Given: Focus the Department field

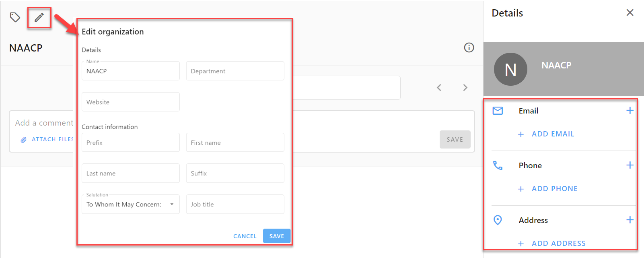Looking at the screenshot, I should 235,71.
